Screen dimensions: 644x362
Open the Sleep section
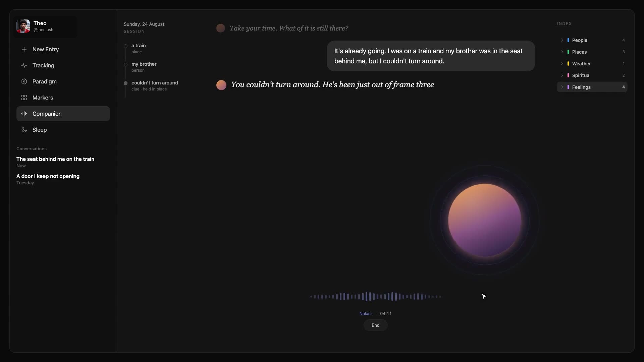(x=63, y=130)
